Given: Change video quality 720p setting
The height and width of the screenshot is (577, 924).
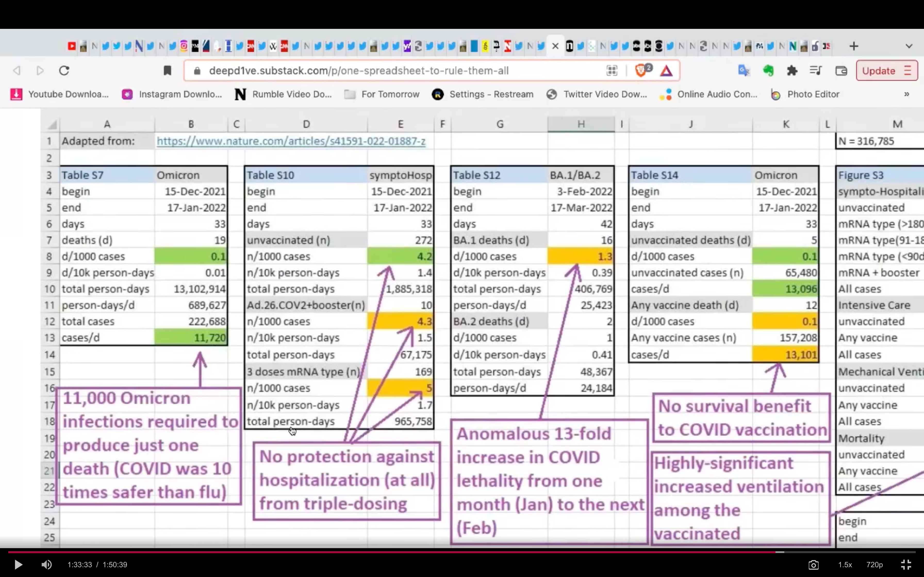Looking at the screenshot, I should (x=874, y=564).
